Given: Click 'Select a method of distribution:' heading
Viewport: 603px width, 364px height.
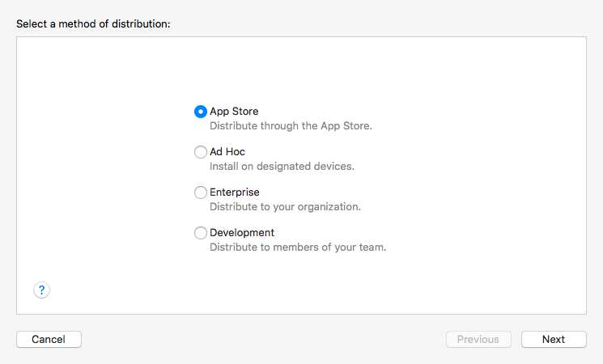Looking at the screenshot, I should click(x=93, y=23).
